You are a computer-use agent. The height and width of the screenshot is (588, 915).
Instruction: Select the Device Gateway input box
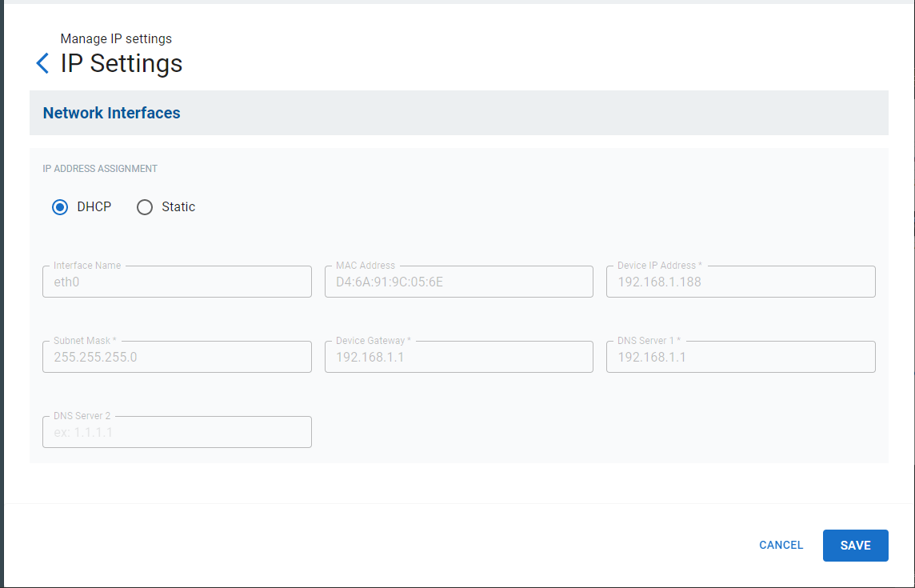click(x=458, y=358)
